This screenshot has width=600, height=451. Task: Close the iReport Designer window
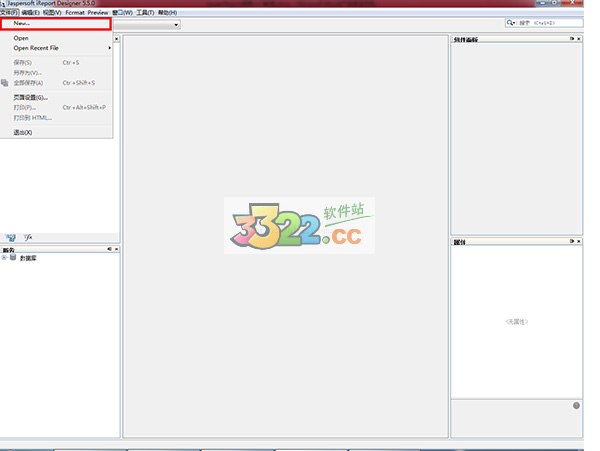572,3
